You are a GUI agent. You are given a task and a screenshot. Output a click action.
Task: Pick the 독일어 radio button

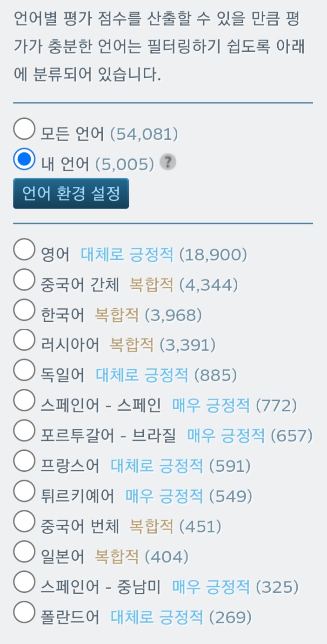25,371
